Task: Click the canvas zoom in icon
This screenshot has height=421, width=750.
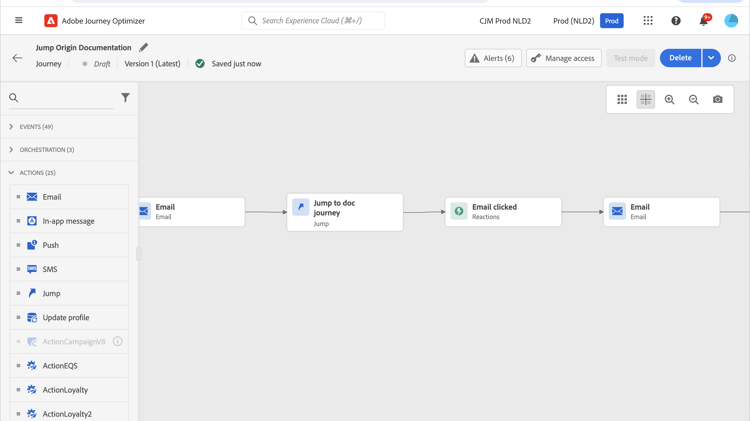Action: (x=670, y=99)
